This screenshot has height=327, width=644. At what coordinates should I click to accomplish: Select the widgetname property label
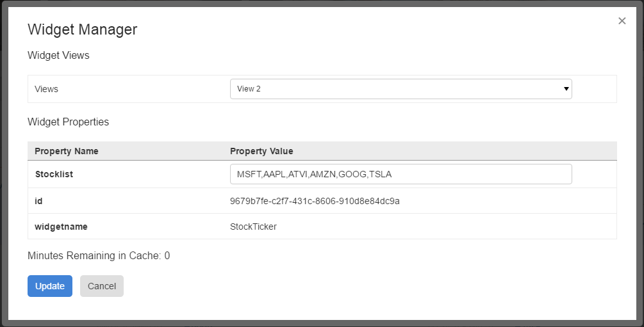pyautogui.click(x=61, y=227)
